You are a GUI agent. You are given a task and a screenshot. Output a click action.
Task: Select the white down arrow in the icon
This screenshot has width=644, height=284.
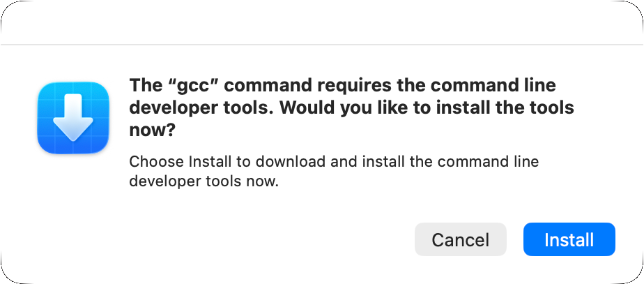click(73, 117)
